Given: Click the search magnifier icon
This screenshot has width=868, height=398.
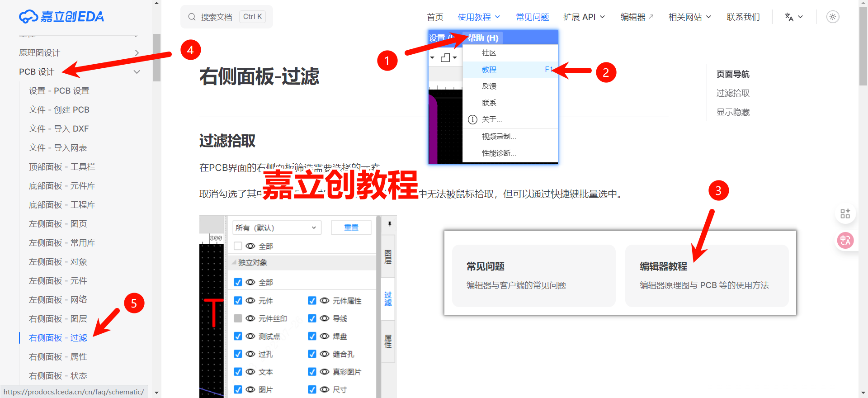Looking at the screenshot, I should [x=192, y=17].
